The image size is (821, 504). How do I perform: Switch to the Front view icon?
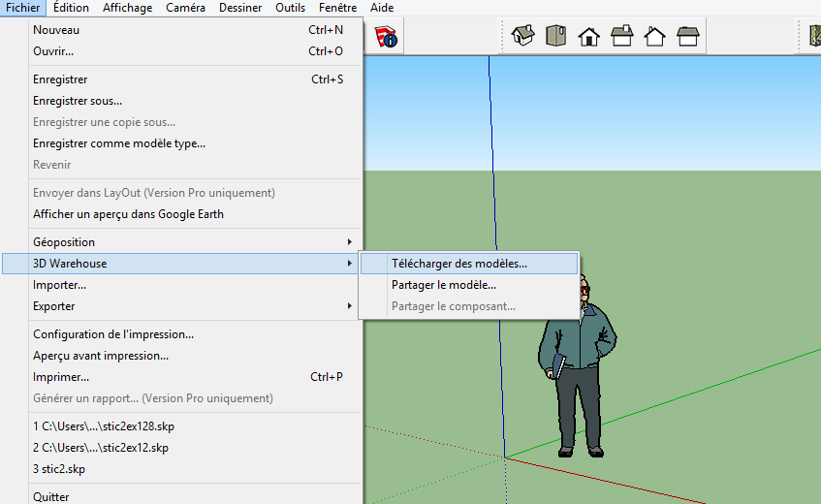tap(589, 37)
